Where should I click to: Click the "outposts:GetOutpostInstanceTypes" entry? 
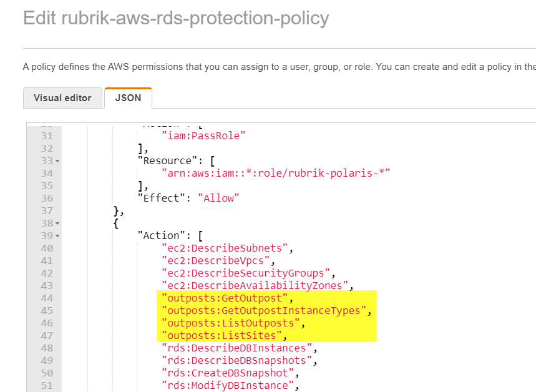click(264, 311)
